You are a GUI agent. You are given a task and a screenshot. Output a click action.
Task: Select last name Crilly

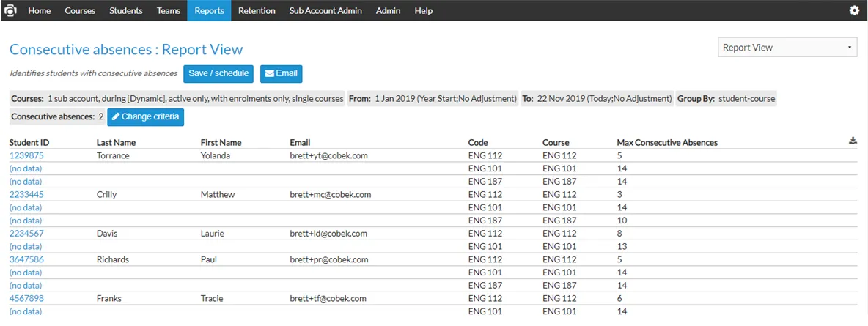(x=107, y=194)
